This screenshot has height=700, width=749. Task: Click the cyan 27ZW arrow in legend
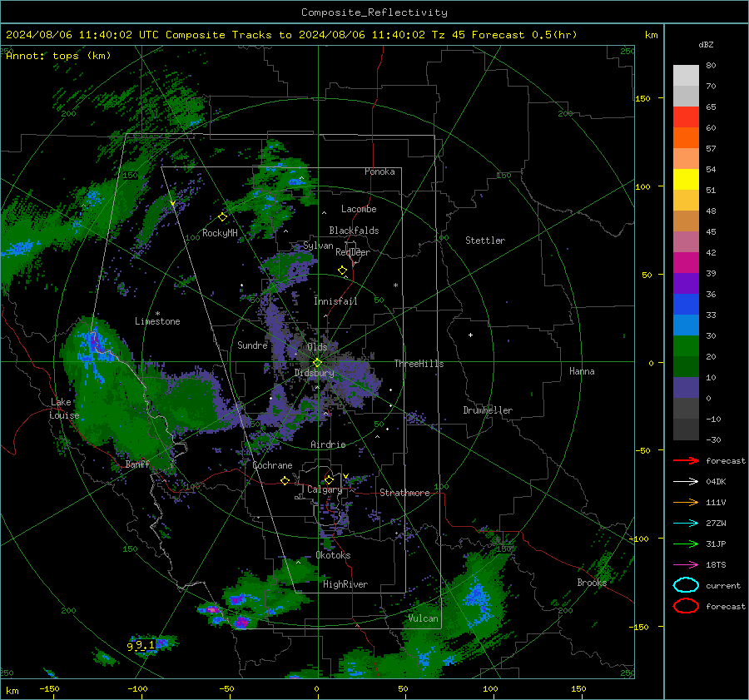click(x=686, y=524)
